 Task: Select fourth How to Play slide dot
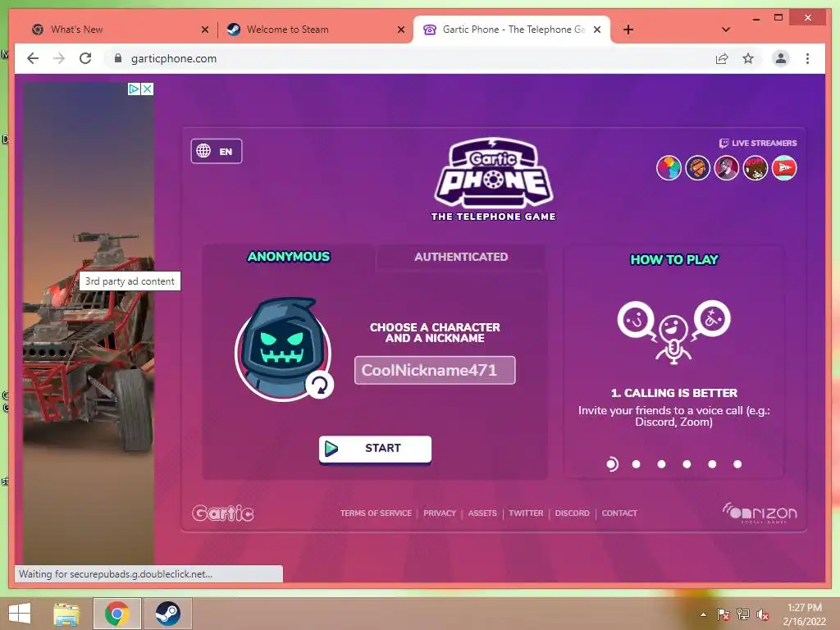click(687, 464)
